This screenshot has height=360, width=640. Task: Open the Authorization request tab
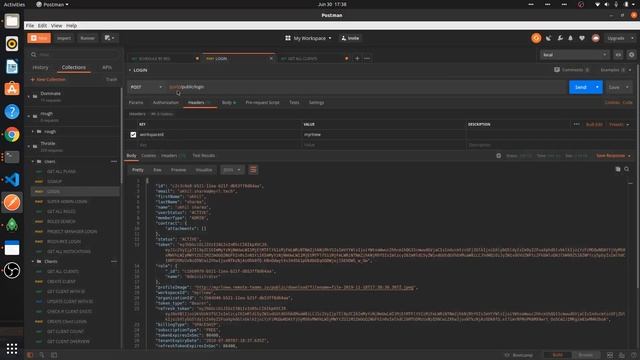point(165,102)
